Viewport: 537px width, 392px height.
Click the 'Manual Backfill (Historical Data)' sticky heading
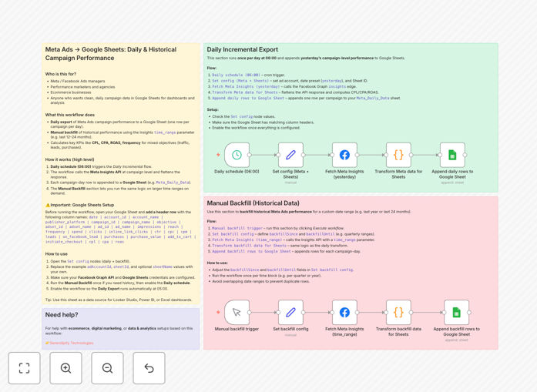coord(253,203)
